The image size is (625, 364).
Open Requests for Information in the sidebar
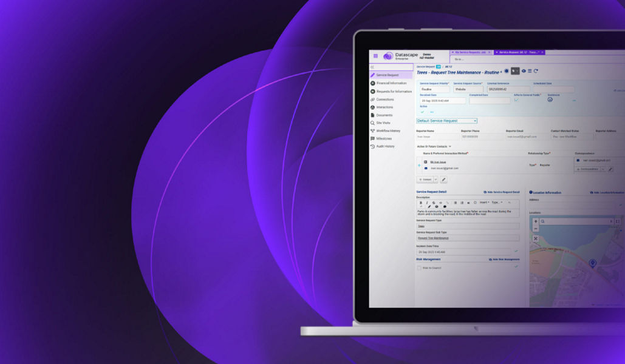point(391,91)
